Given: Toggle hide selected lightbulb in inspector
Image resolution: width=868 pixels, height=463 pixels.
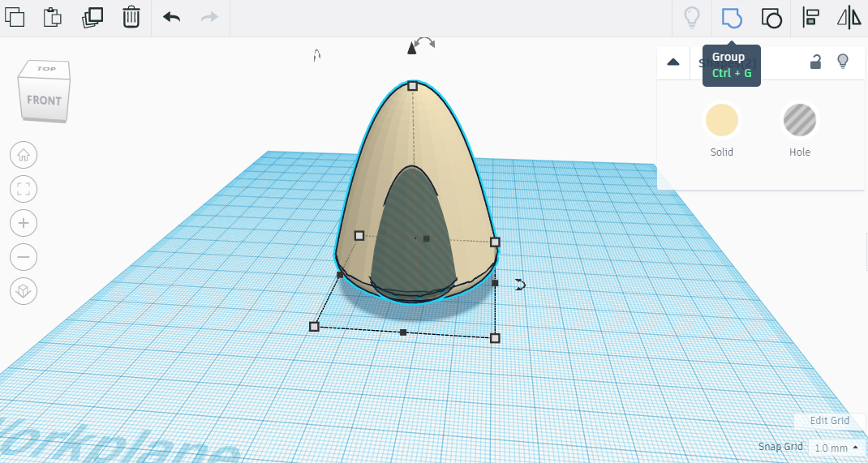Looking at the screenshot, I should (843, 61).
